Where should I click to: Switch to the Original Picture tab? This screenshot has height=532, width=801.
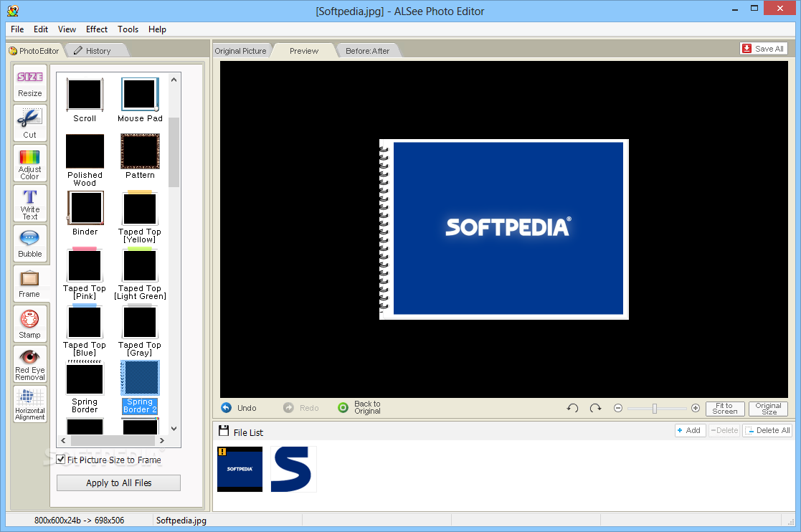pos(241,50)
